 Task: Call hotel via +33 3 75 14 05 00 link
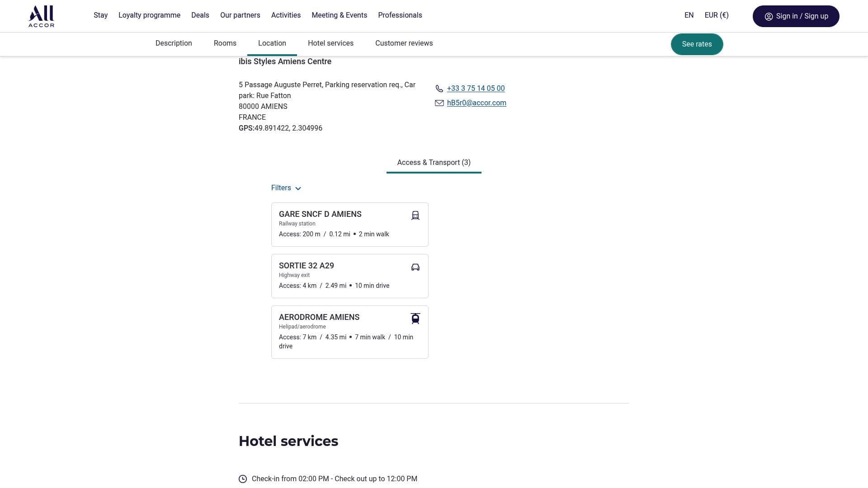click(x=476, y=89)
